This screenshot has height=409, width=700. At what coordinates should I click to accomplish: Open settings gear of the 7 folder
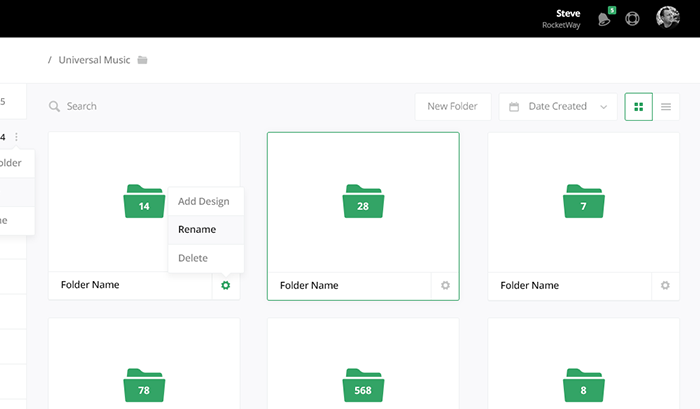665,285
